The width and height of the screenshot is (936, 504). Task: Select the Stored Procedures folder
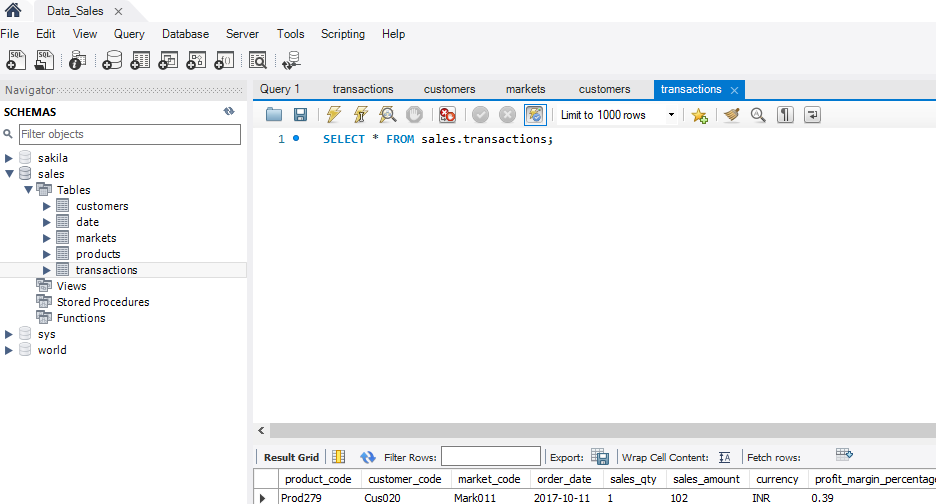pos(103,302)
